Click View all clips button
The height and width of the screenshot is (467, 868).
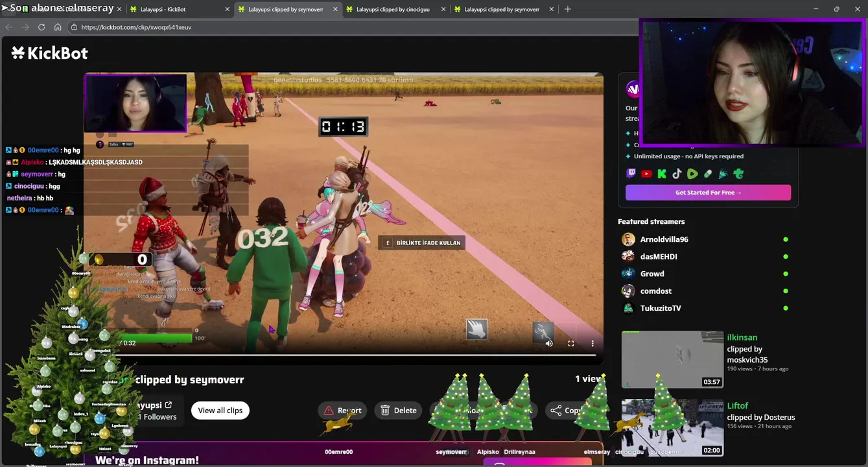click(x=220, y=411)
